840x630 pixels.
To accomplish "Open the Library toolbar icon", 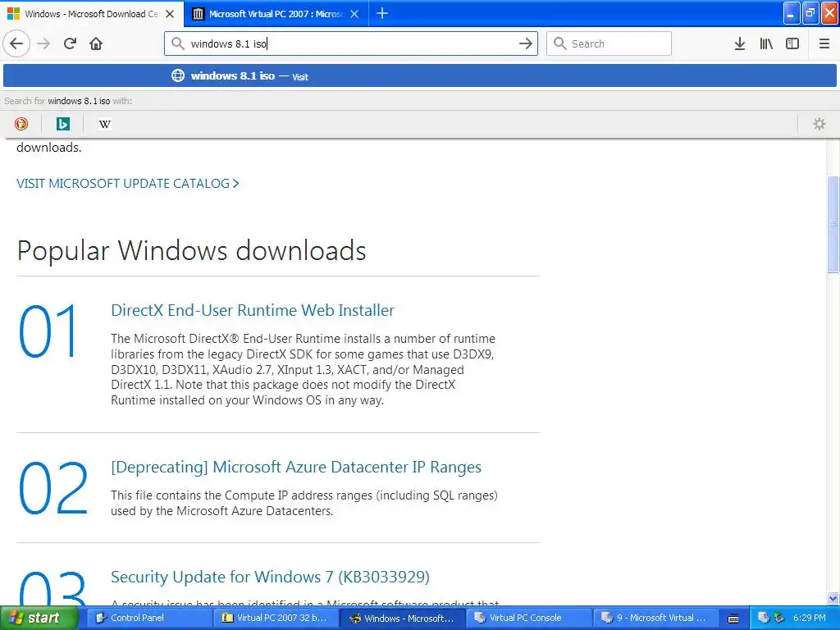I will pyautogui.click(x=766, y=43).
